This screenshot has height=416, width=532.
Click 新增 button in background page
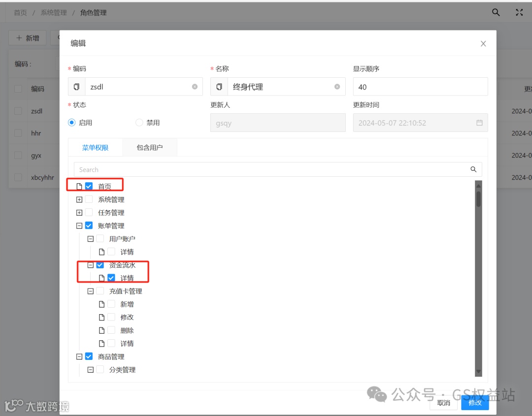pos(28,38)
